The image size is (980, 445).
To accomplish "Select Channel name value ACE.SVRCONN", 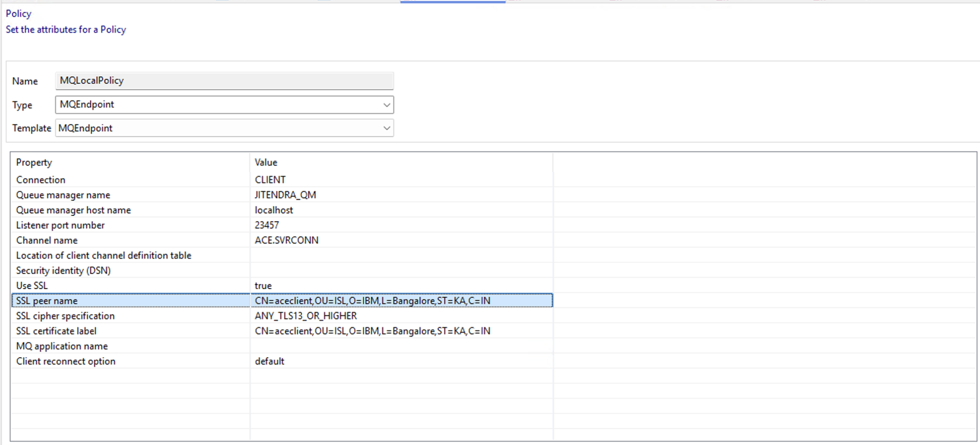I will [287, 241].
